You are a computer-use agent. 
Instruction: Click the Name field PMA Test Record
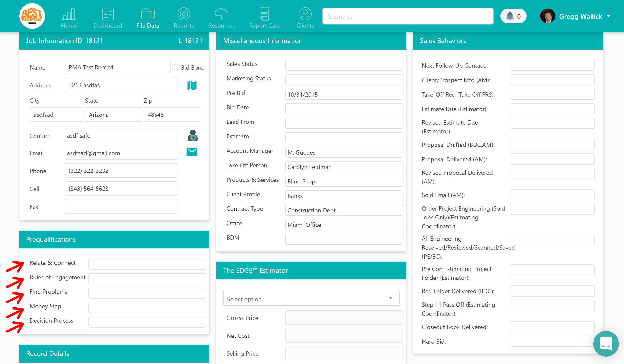118,67
